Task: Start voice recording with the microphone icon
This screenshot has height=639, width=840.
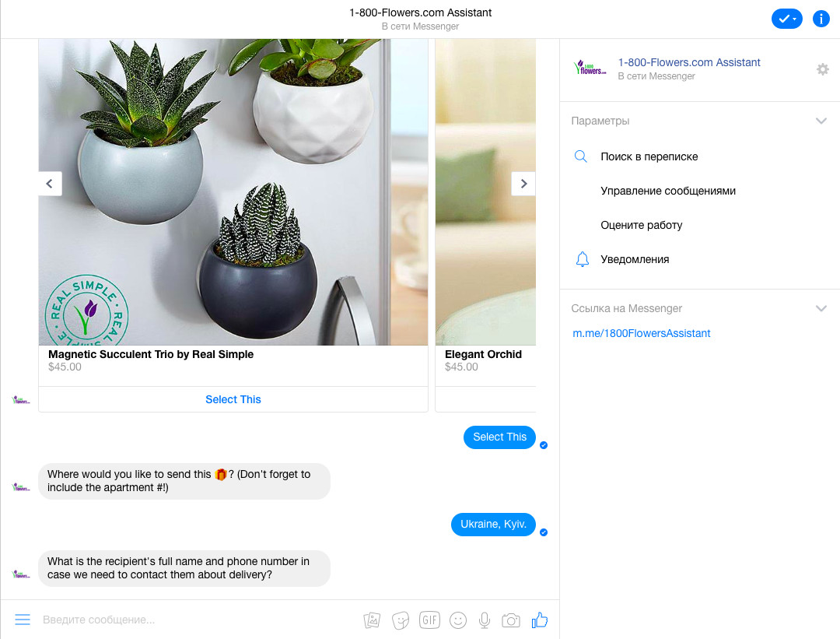Action: [x=485, y=620]
